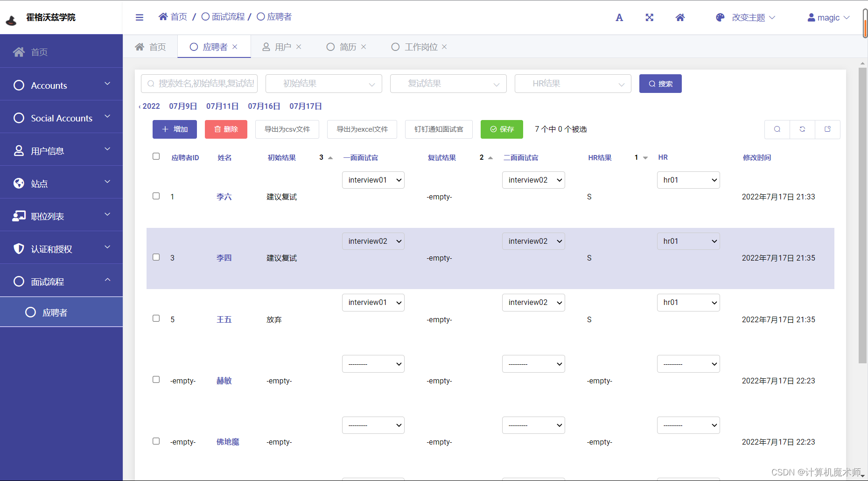
Task: Click the 复试结果 sort arrow
Action: tap(490, 158)
